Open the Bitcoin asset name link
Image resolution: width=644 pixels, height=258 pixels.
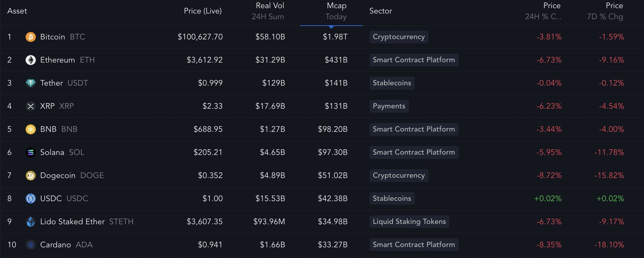(x=53, y=37)
